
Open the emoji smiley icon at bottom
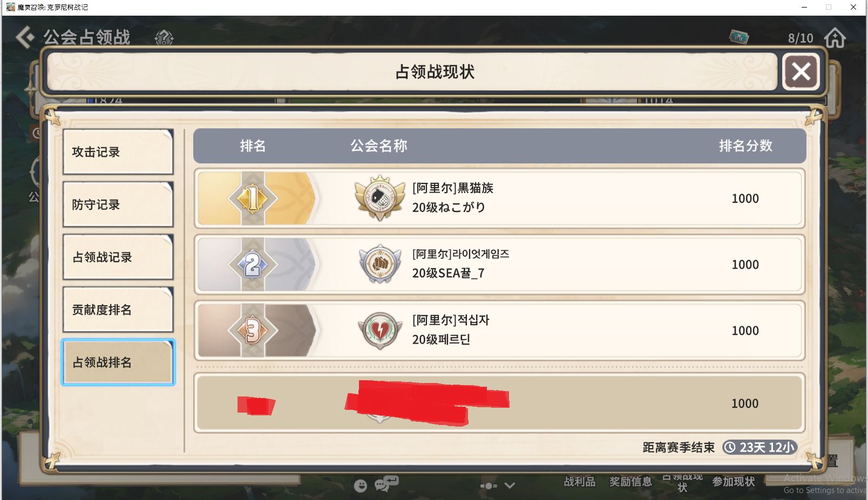(x=361, y=485)
